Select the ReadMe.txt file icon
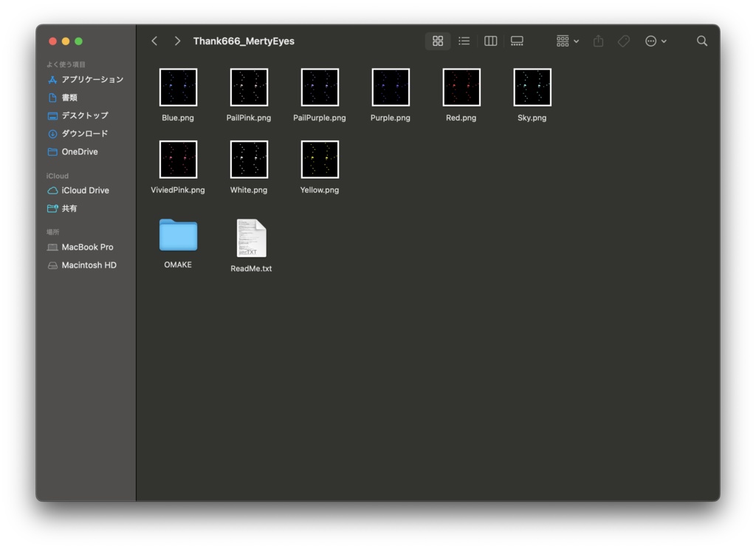This screenshot has height=549, width=756. (251, 238)
